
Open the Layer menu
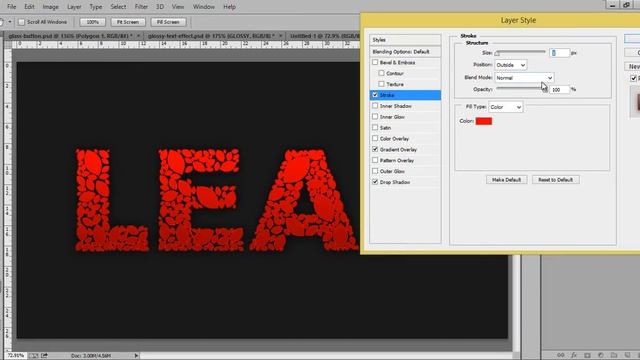pyautogui.click(x=74, y=7)
